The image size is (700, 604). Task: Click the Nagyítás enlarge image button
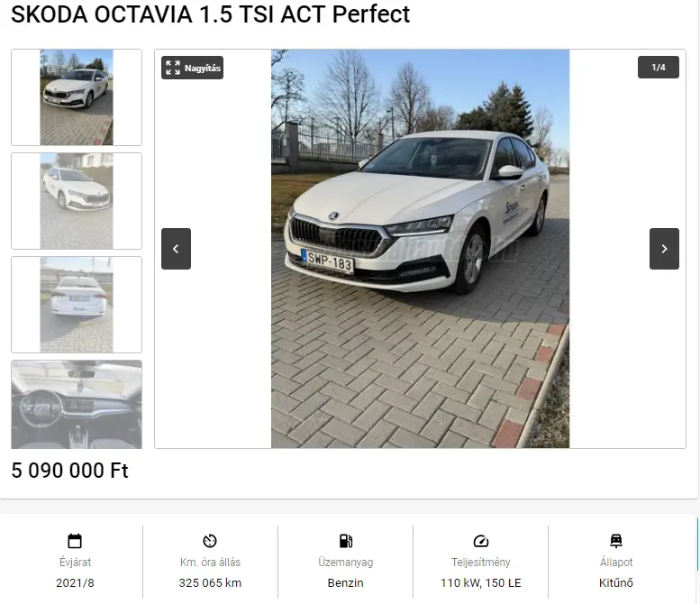pyautogui.click(x=192, y=68)
